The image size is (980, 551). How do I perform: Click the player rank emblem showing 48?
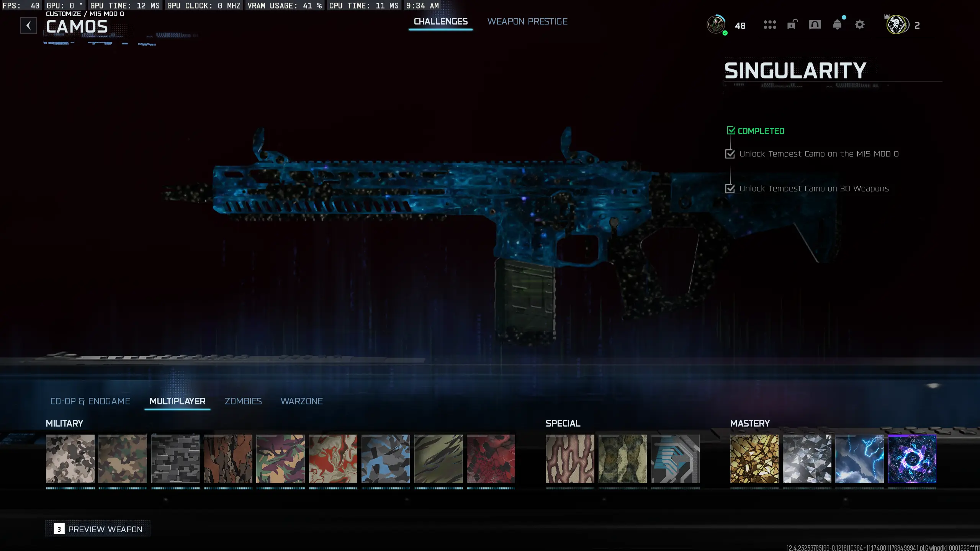coord(717,25)
